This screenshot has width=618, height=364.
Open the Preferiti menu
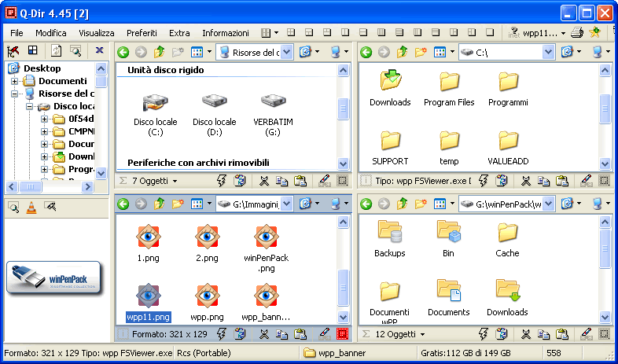click(x=142, y=33)
